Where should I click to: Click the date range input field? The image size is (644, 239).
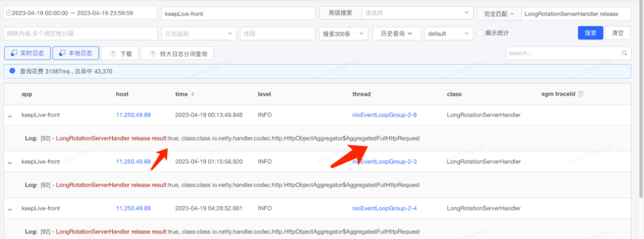click(80, 13)
